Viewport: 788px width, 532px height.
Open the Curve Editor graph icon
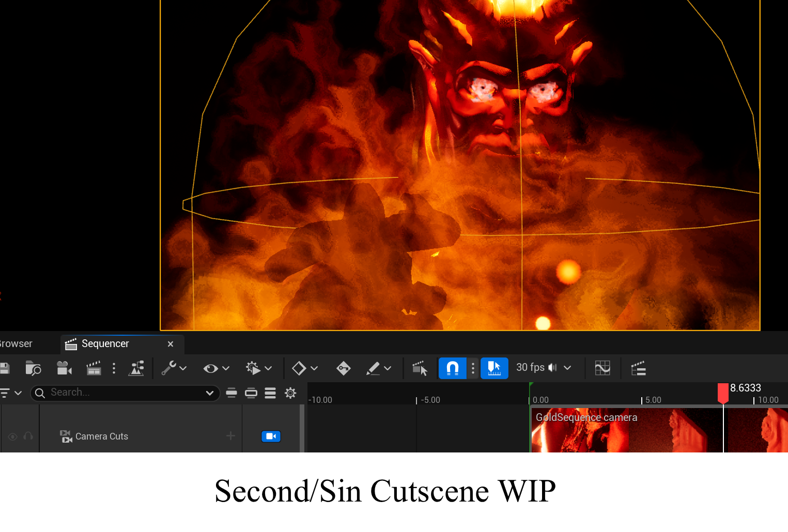602,368
